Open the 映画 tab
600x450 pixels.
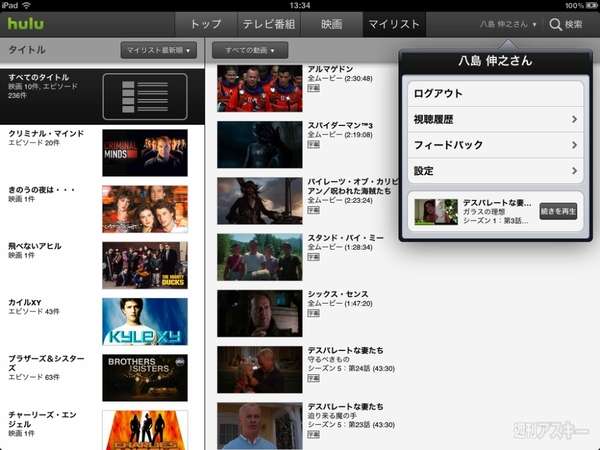tap(331, 24)
